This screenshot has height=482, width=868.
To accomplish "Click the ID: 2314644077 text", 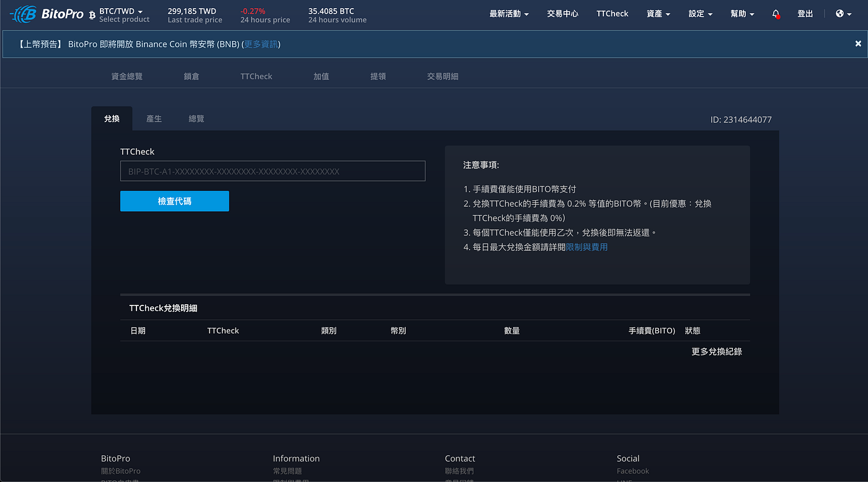I will coord(741,120).
